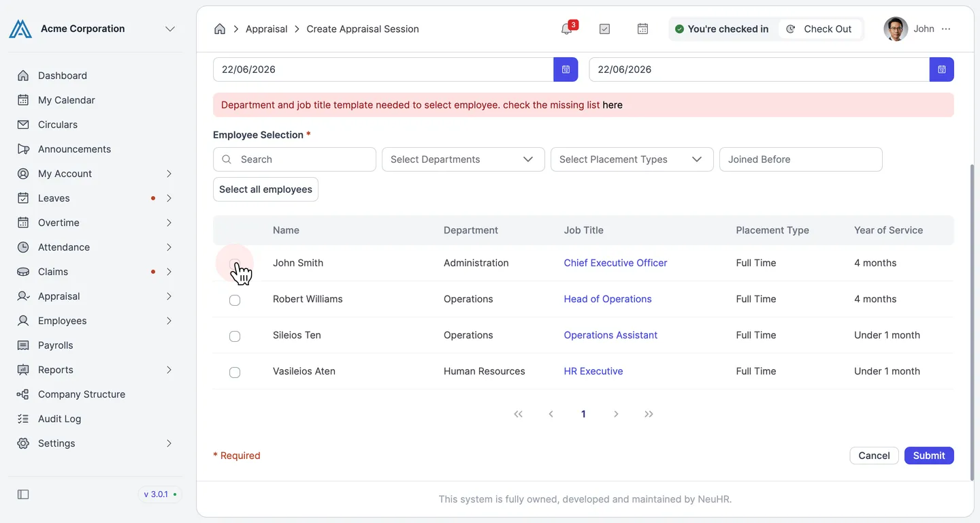980x523 pixels.
Task: Open the Chief Executive Officer job title link
Action: point(615,263)
